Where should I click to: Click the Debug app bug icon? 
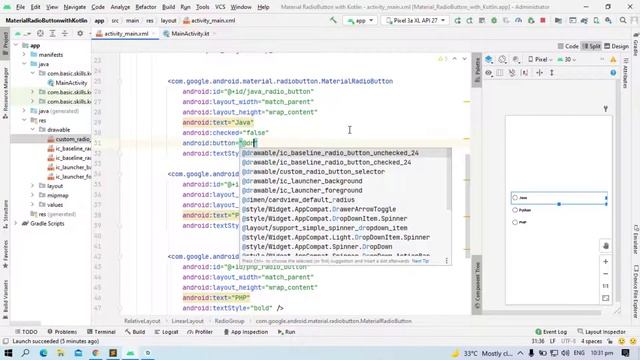(494, 20)
